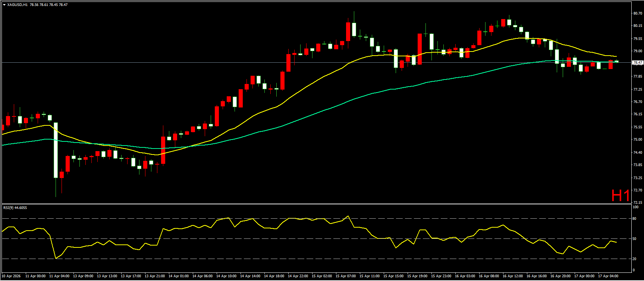Open the dropdown triangle beside XAGUSD,H1
This screenshot has width=644, height=281.
4,5
